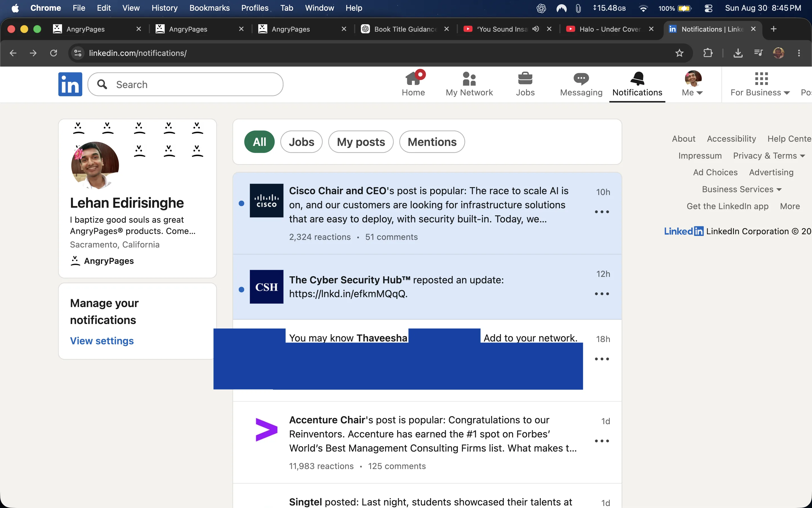The image size is (812, 508).
Task: Click the ChatGPT menu bar icon
Action: tap(541, 8)
